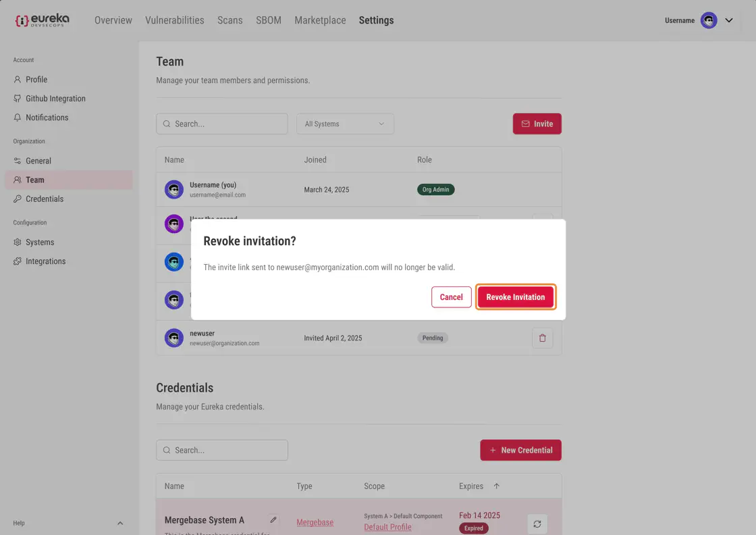Open the Default Profile link
Image resolution: width=756 pixels, height=535 pixels.
(387, 527)
